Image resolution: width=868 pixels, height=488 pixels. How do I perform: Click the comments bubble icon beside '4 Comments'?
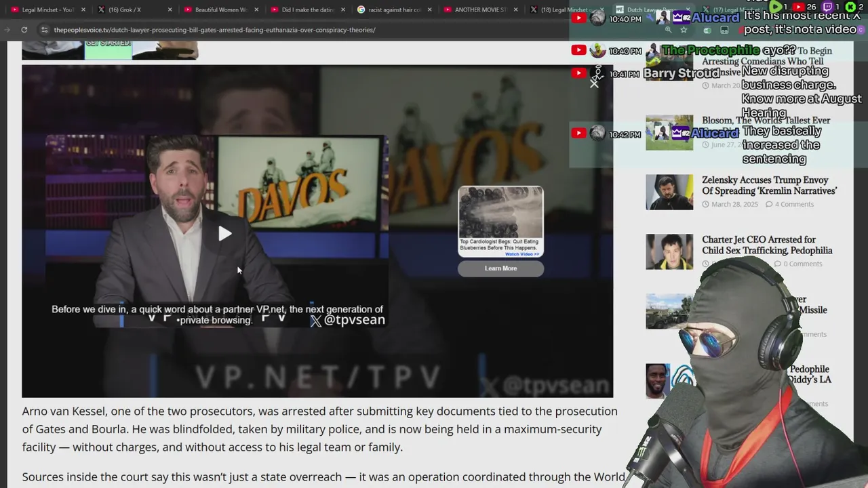(769, 204)
